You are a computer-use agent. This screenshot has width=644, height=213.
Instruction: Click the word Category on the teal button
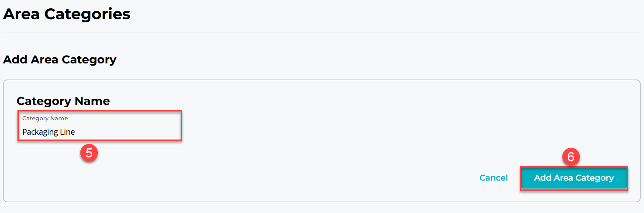(595, 178)
